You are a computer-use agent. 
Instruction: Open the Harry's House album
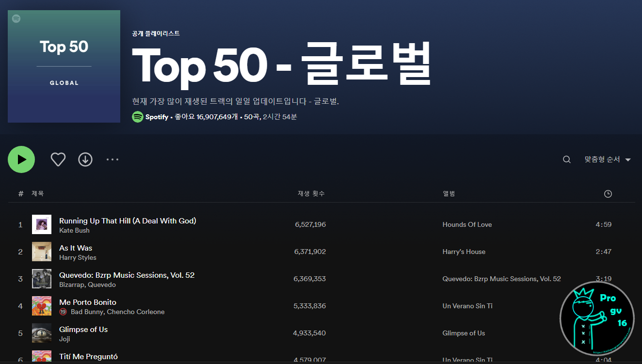pyautogui.click(x=464, y=252)
